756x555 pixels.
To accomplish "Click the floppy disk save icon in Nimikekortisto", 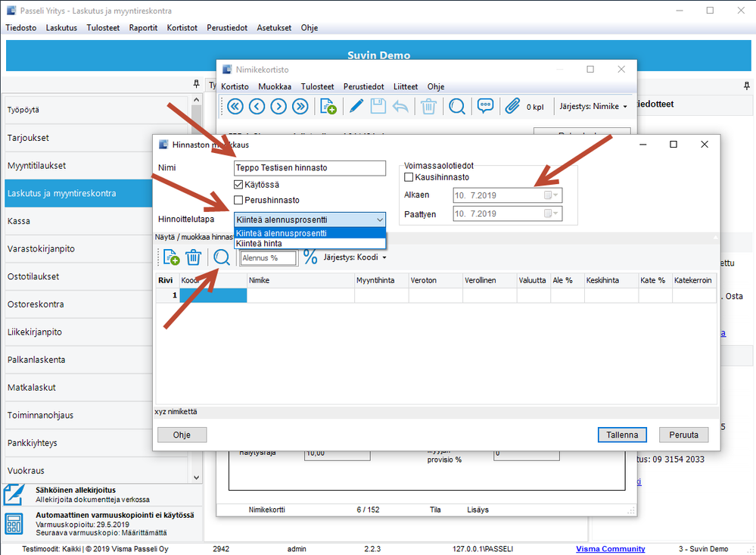I will (x=378, y=106).
